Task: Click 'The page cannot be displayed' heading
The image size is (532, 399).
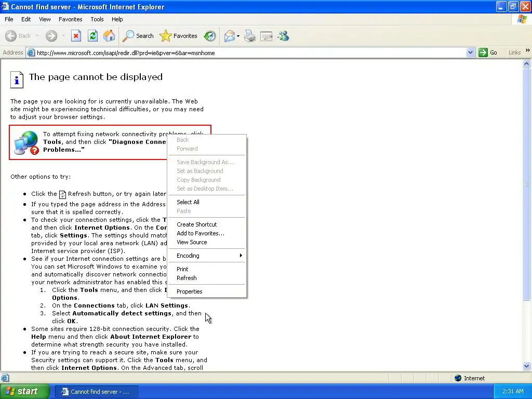Action: 96,77
